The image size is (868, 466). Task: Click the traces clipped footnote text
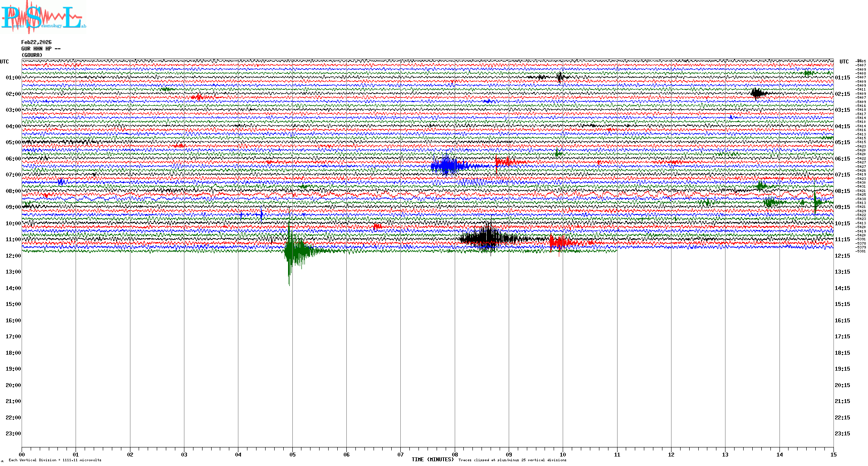[x=512, y=460]
